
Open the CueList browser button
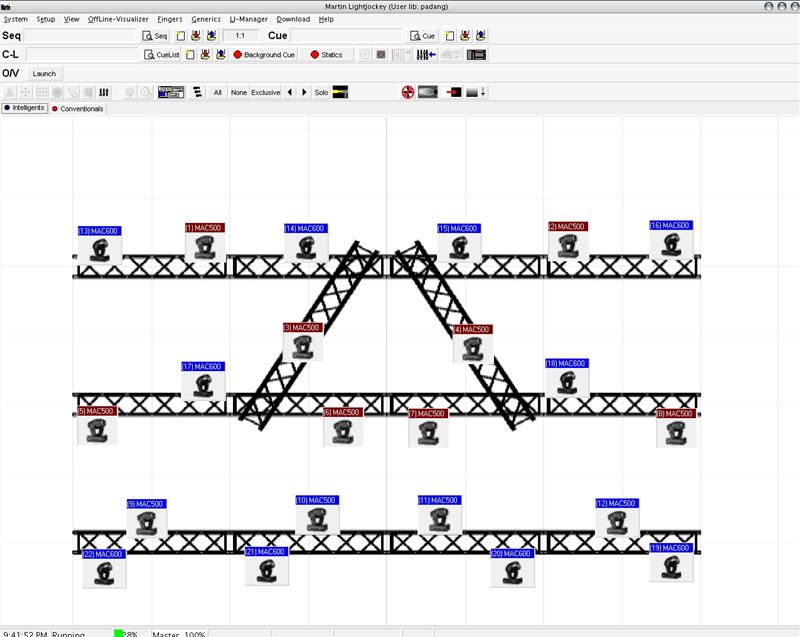(x=162, y=55)
